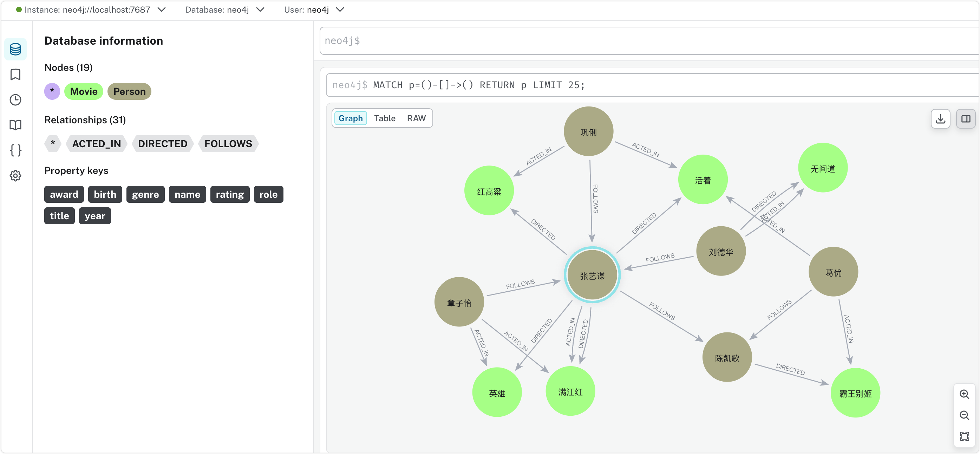
Task: Open the guides book icon
Action: click(15, 125)
